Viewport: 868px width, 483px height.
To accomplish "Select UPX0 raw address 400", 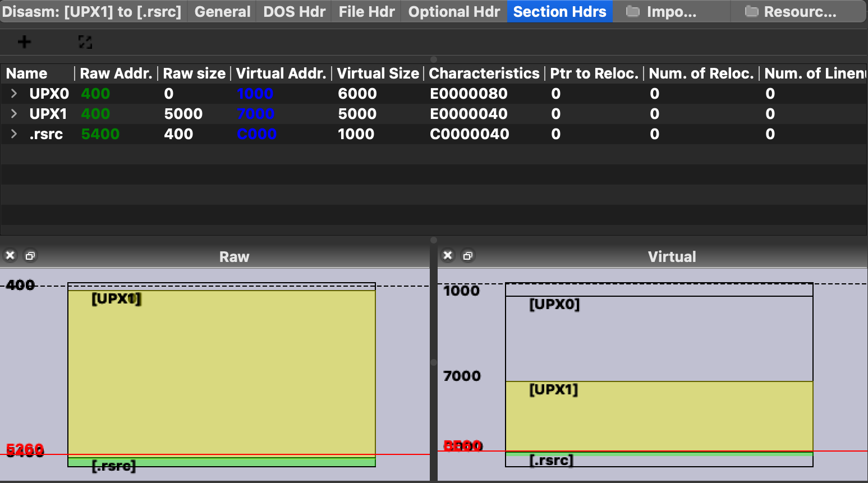I will click(x=95, y=94).
